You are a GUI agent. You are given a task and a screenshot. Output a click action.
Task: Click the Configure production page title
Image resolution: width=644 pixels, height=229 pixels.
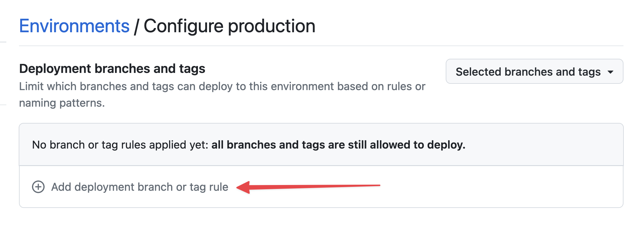pyautogui.click(x=229, y=26)
